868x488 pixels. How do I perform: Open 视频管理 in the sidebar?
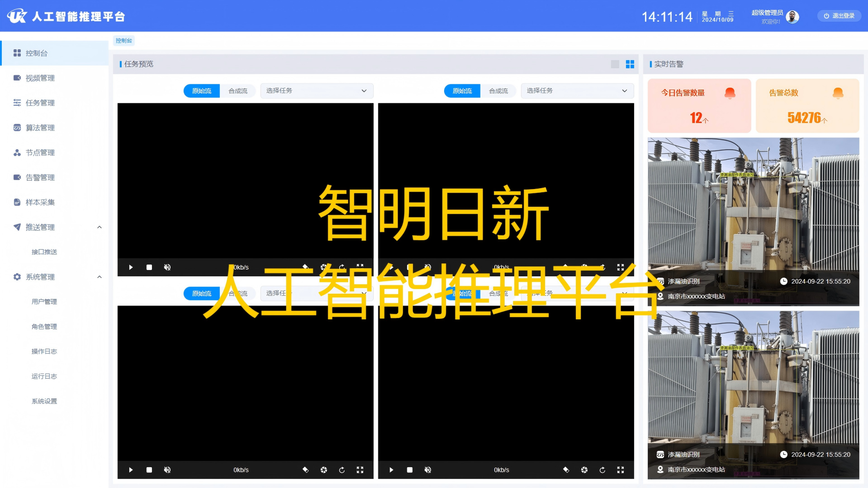tap(40, 78)
